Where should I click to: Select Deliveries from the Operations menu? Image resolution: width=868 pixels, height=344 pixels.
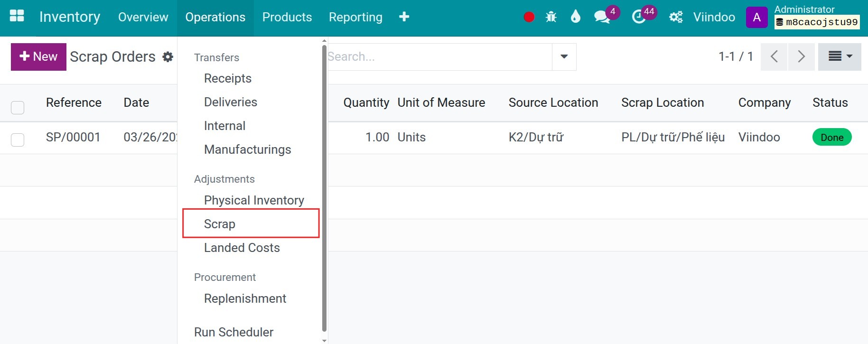pyautogui.click(x=231, y=102)
